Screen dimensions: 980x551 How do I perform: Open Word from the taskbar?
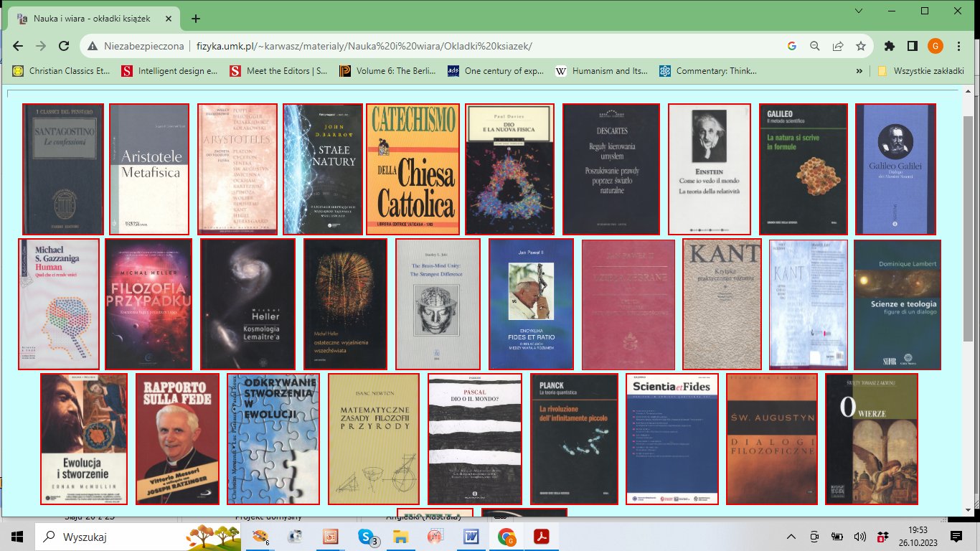click(x=471, y=536)
